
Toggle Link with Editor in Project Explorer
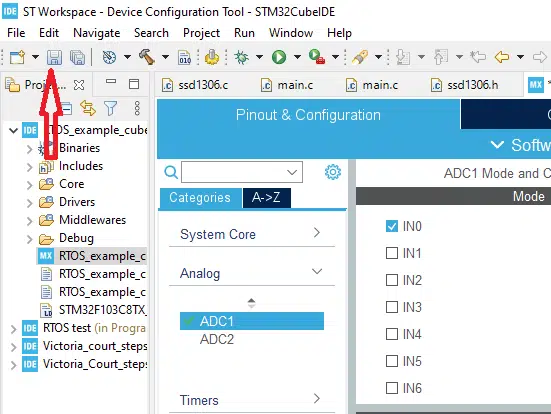pyautogui.click(x=87, y=108)
